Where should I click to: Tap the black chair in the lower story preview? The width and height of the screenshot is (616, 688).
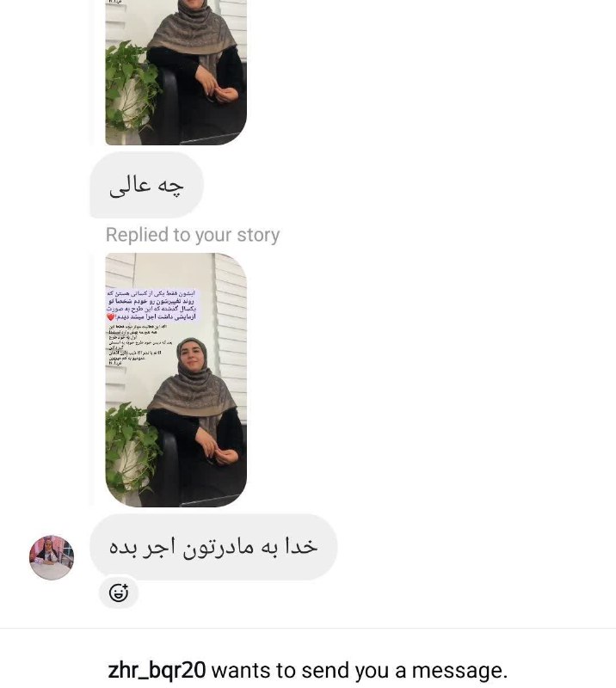click(x=169, y=465)
